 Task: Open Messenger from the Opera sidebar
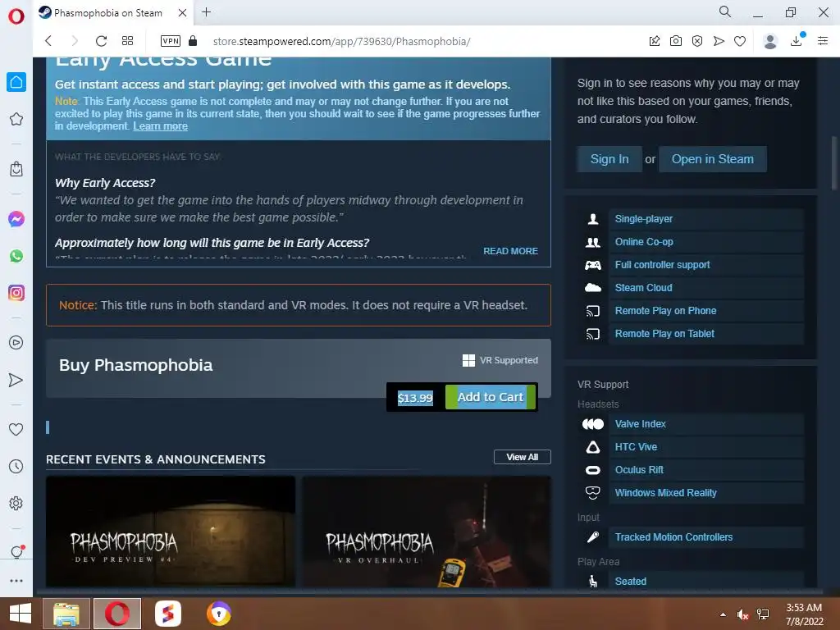tap(16, 218)
